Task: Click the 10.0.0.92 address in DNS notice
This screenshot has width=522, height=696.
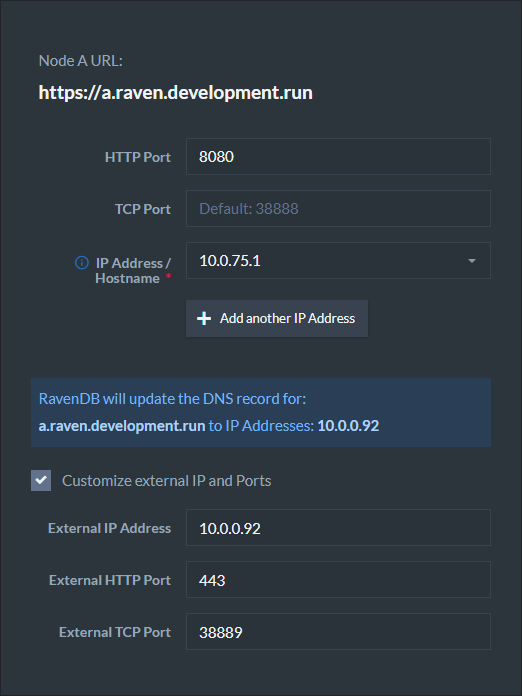Action: [348, 426]
